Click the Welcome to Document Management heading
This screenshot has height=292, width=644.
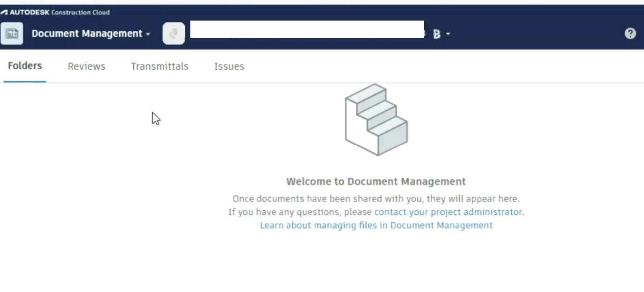(x=376, y=181)
